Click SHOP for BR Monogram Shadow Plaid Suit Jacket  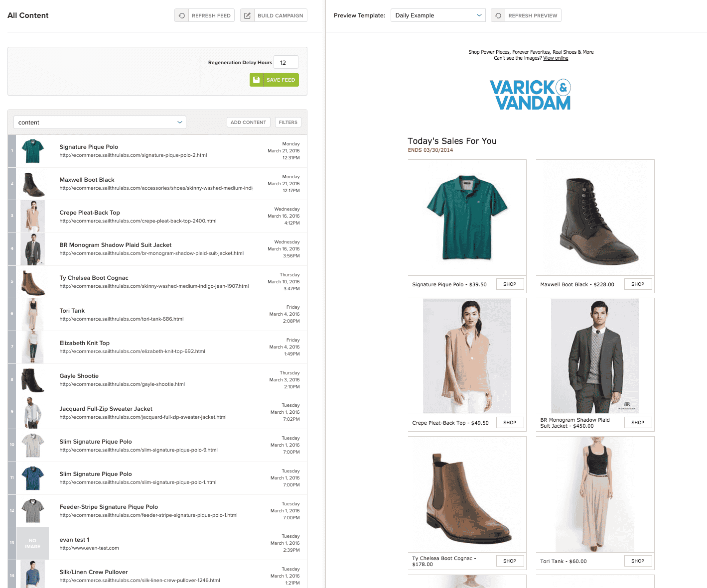pyautogui.click(x=638, y=423)
